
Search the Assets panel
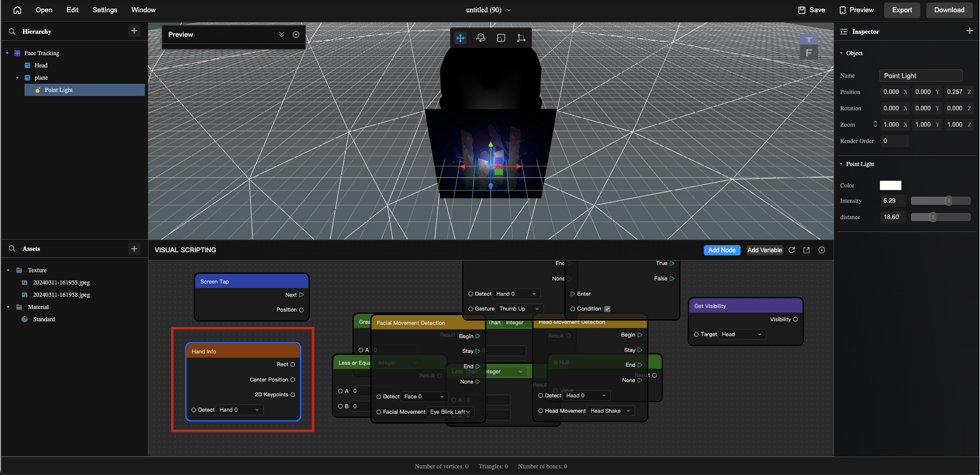(x=12, y=249)
